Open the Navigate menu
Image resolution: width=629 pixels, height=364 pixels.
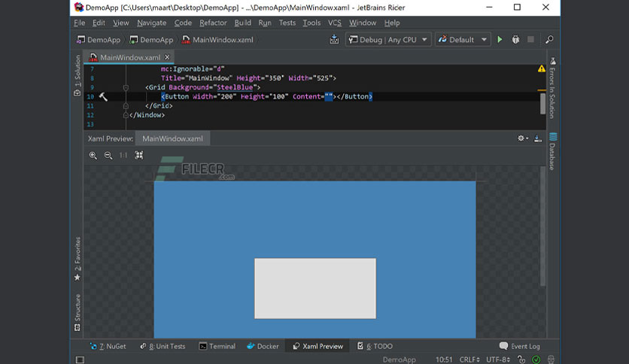[x=152, y=23]
